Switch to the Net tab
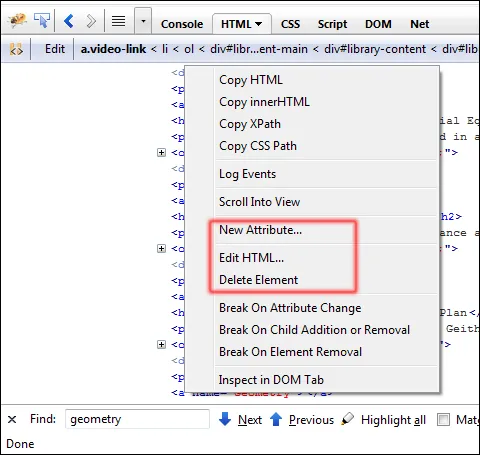This screenshot has height=455, width=480. (x=419, y=24)
